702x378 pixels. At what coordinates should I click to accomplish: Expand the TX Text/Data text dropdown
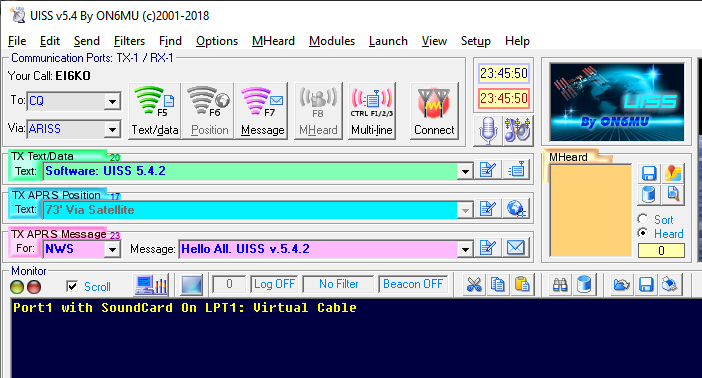pos(465,172)
